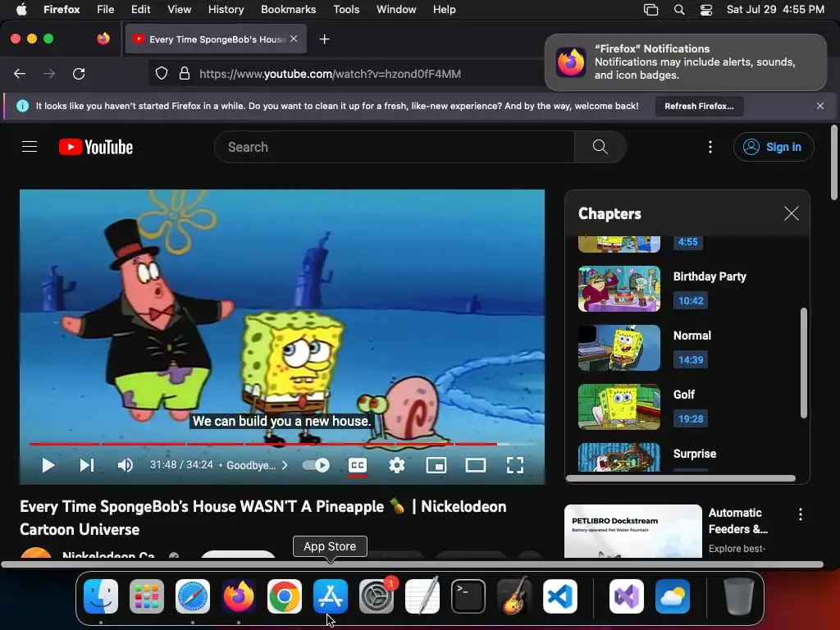This screenshot has height=630, width=840.
Task: Click the video title text
Action: 263,518
